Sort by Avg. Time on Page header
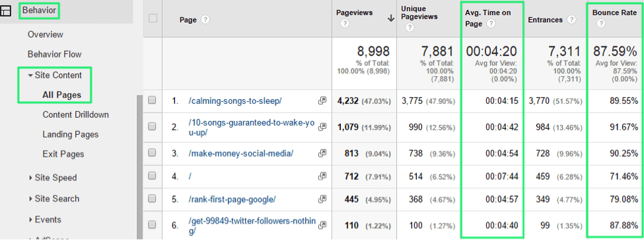This screenshot has width=644, height=240. (488, 18)
